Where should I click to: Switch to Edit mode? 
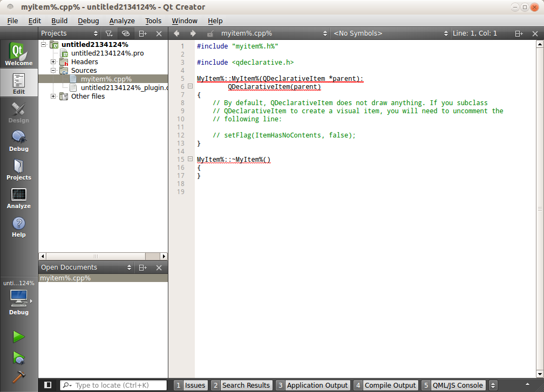click(x=19, y=83)
